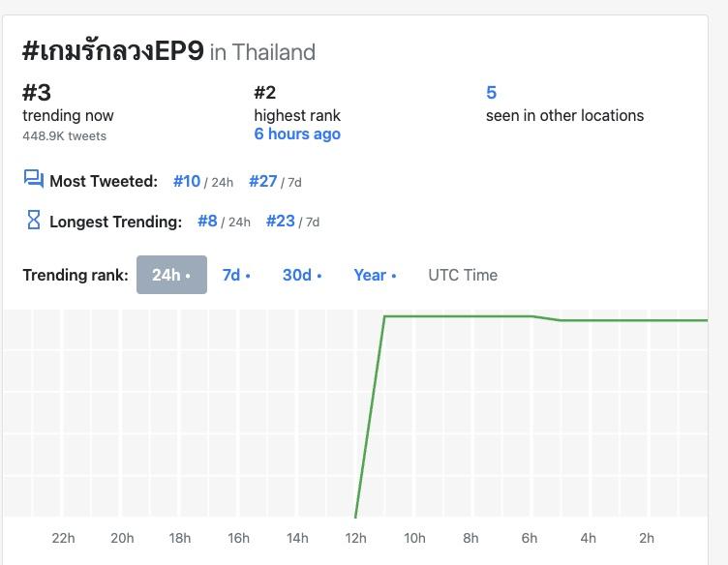Click the 2h marker on the time axis
This screenshot has height=565, width=728.
pyautogui.click(x=646, y=538)
